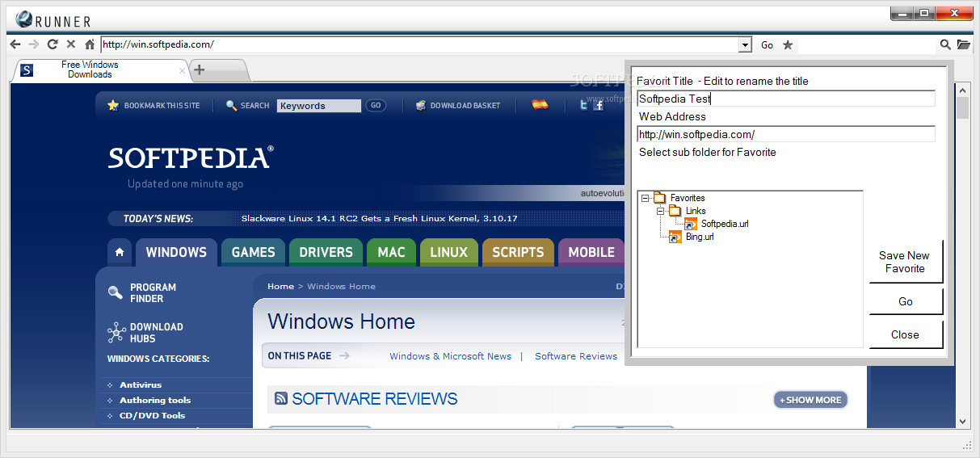Image resolution: width=980 pixels, height=458 pixels.
Task: Close the Free Windows Downloads tab
Action: (182, 70)
